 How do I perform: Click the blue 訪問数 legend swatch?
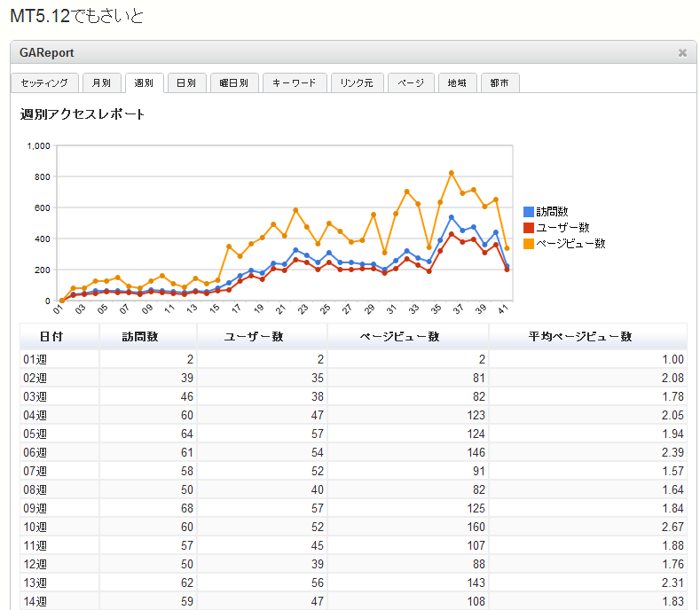(x=529, y=212)
